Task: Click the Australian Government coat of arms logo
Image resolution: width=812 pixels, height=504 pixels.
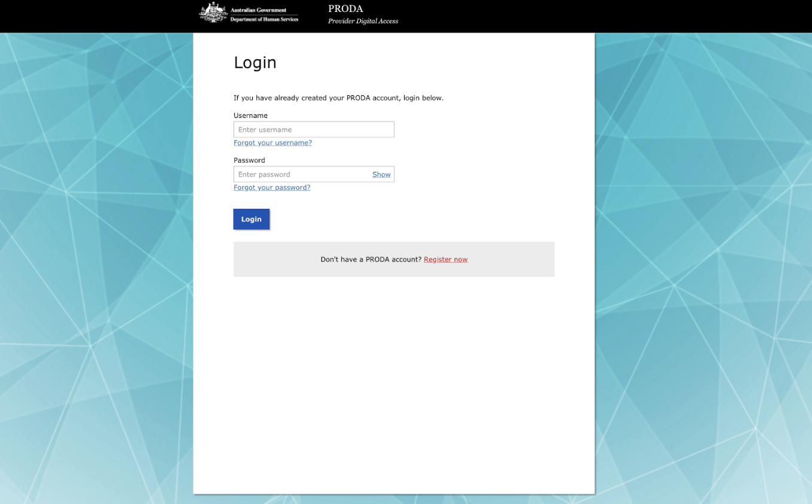Action: 213,13
